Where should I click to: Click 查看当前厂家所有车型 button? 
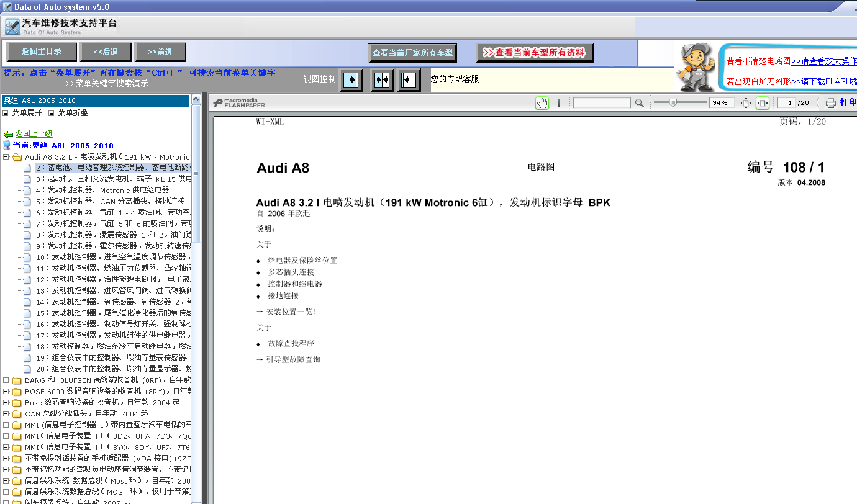412,53
